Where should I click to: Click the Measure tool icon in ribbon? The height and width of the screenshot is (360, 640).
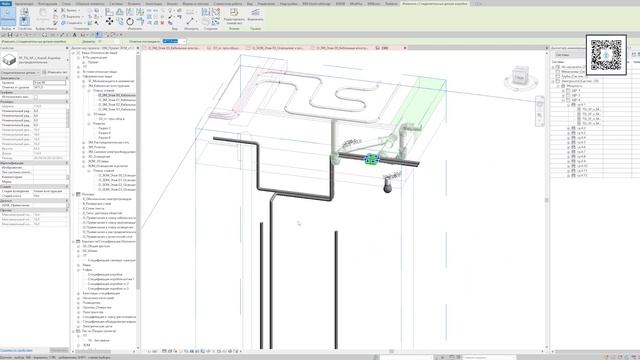(x=190, y=20)
